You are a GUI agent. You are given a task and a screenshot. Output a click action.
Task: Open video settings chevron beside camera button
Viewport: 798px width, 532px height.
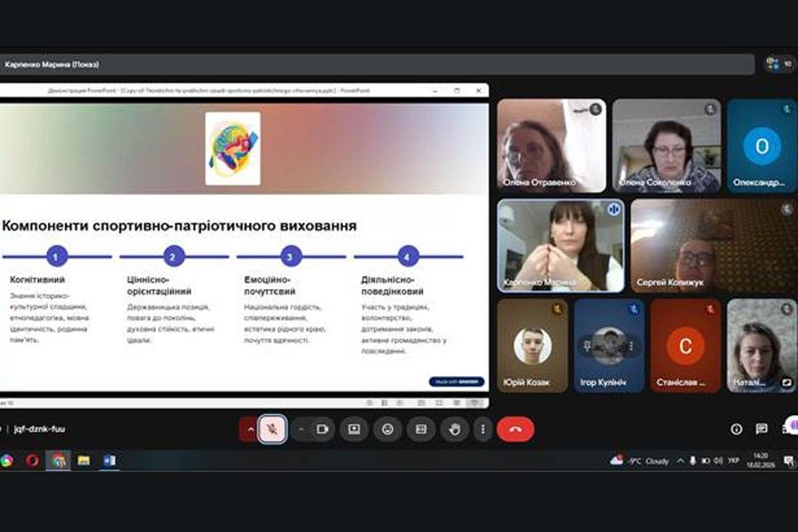301,429
